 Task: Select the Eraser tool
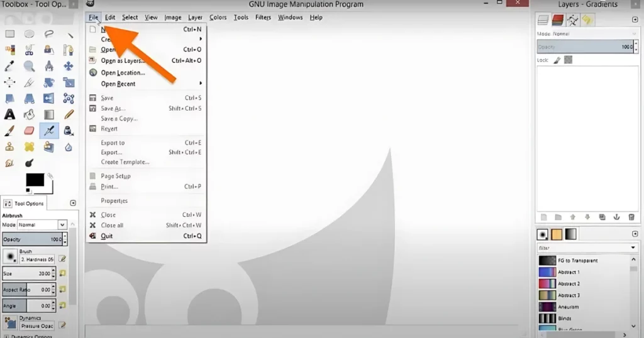click(x=29, y=131)
